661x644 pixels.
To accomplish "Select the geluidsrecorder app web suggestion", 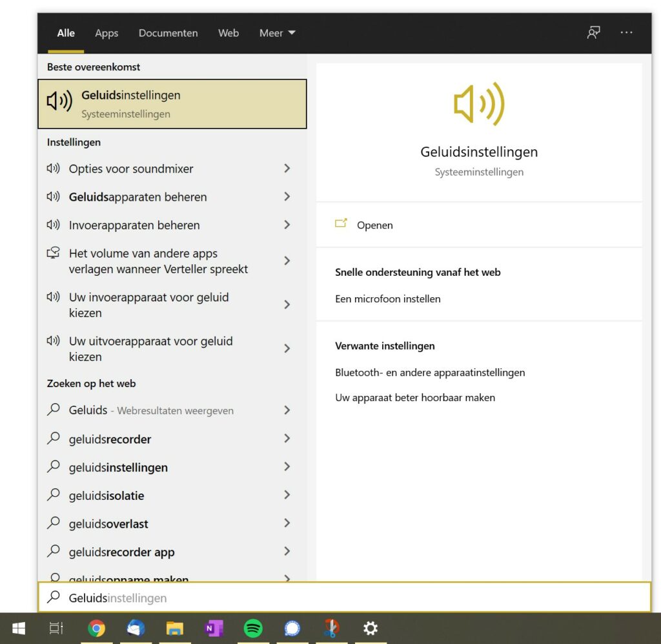I will 172,552.
